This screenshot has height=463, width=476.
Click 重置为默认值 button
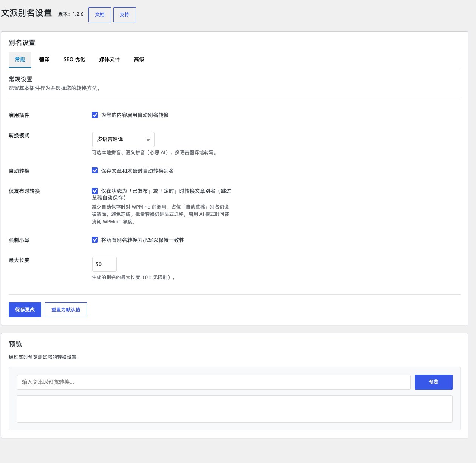[x=66, y=310]
